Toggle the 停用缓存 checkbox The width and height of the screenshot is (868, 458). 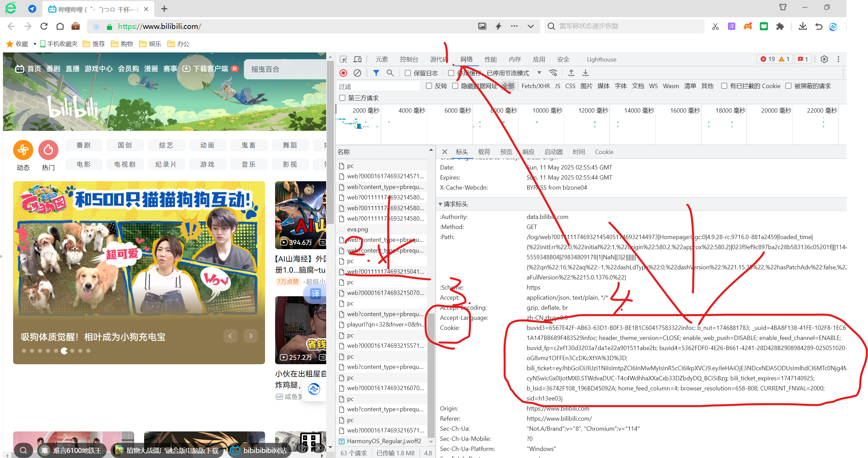[x=451, y=73]
